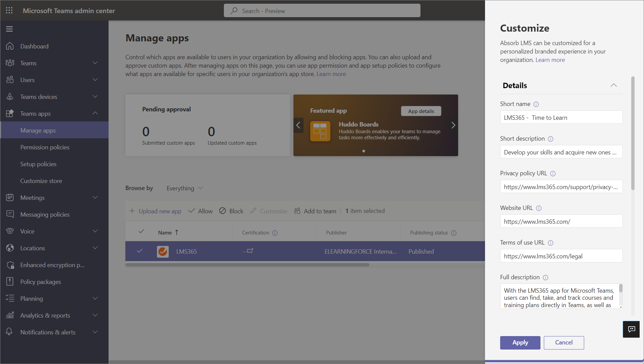Click the Teams devices bell icon

tap(10, 97)
